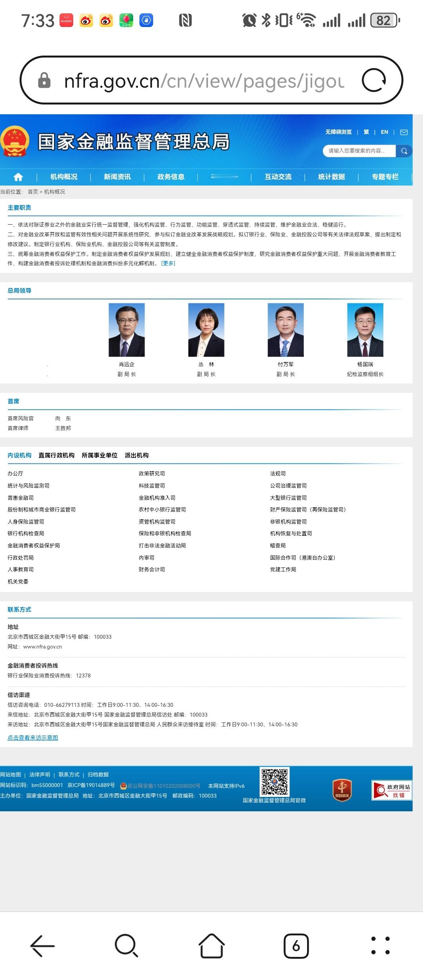Open the 政策研究司 department link
The width and height of the screenshot is (423, 980).
(x=152, y=474)
